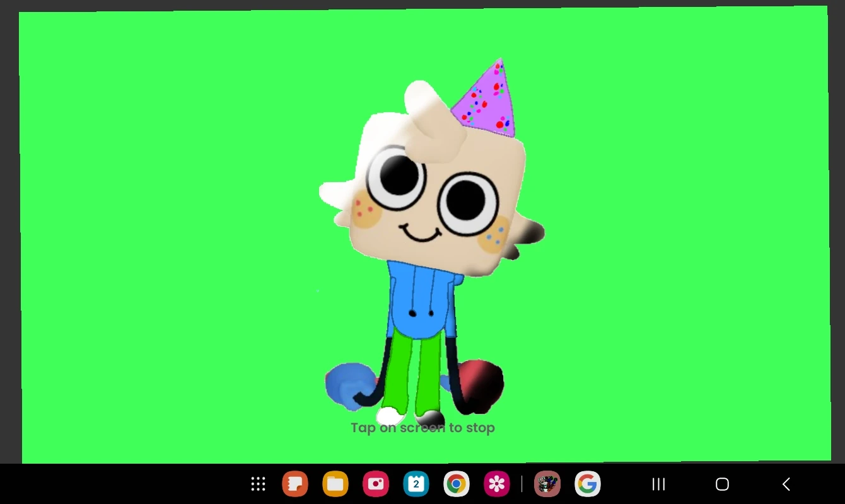Open Samsung Notes from the taskbar
Image resolution: width=845 pixels, height=504 pixels.
tap(294, 484)
